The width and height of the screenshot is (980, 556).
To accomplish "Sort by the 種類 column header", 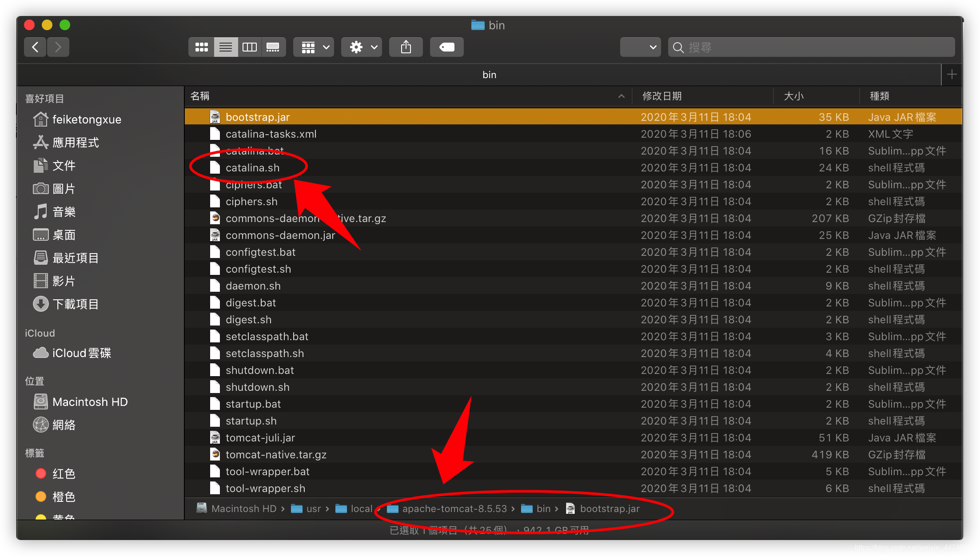I will point(880,96).
